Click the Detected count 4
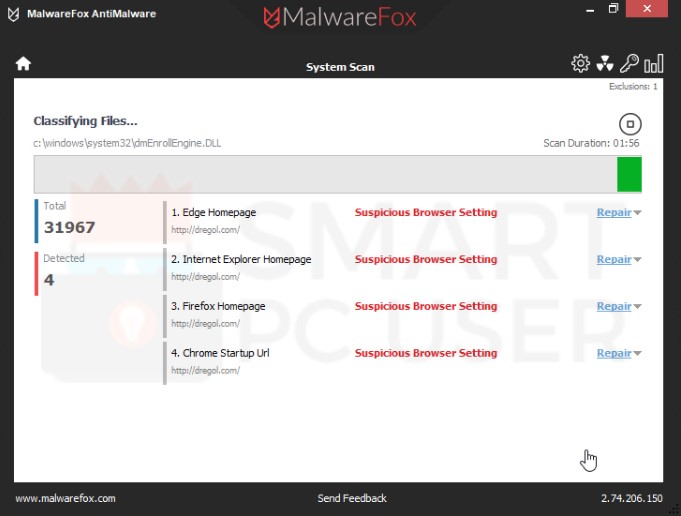 (49, 279)
